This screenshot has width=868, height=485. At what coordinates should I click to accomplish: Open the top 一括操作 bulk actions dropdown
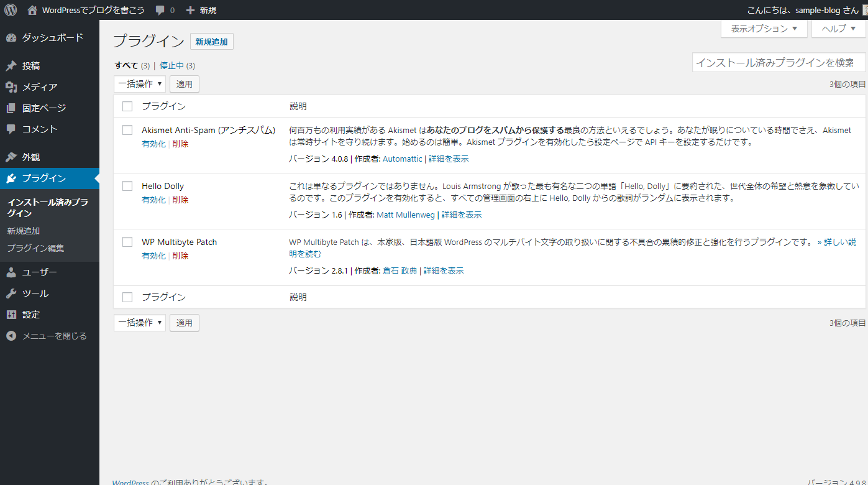pyautogui.click(x=140, y=84)
